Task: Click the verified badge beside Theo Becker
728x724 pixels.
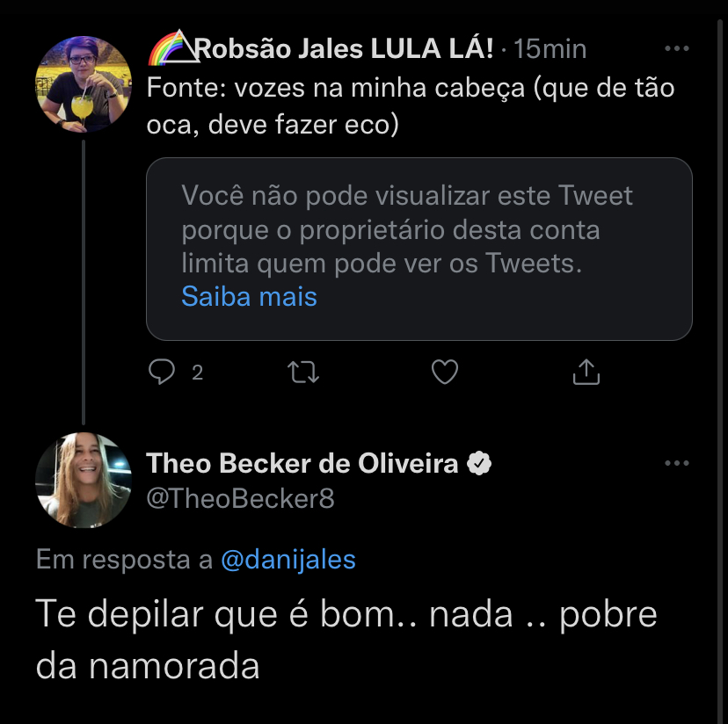Action: pos(478,463)
